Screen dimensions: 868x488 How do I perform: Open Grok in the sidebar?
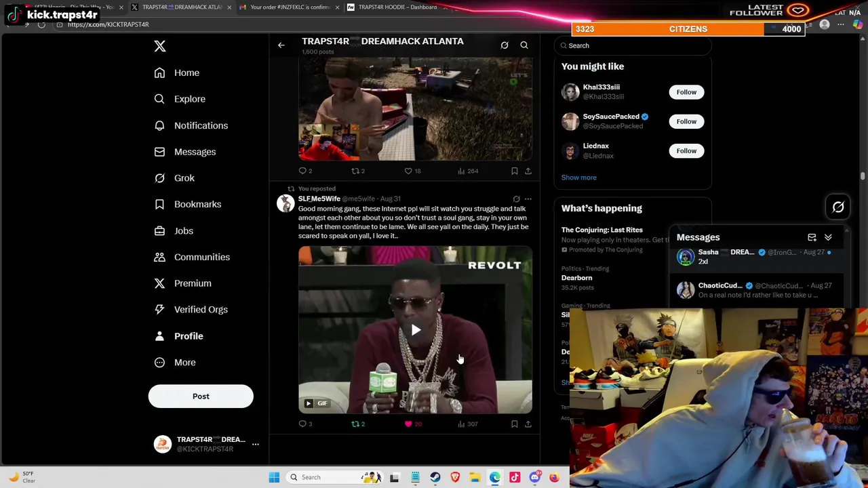click(x=174, y=178)
